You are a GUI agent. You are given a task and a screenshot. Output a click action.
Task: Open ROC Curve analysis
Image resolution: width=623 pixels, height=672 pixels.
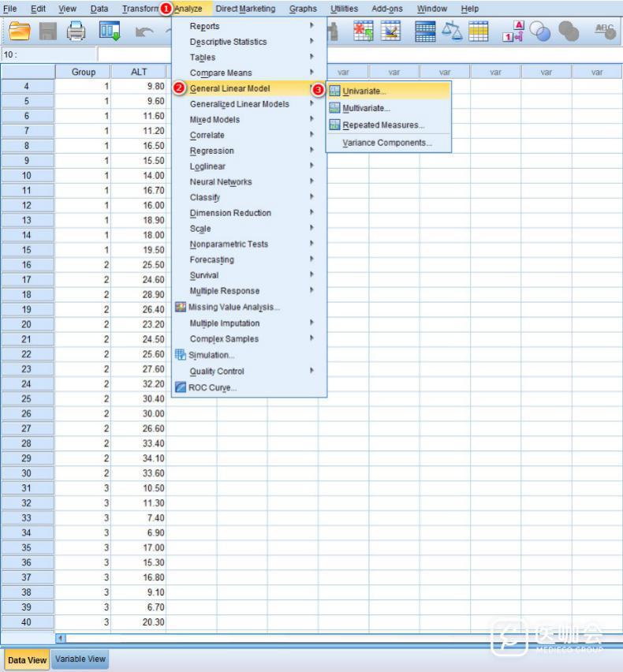(x=211, y=387)
